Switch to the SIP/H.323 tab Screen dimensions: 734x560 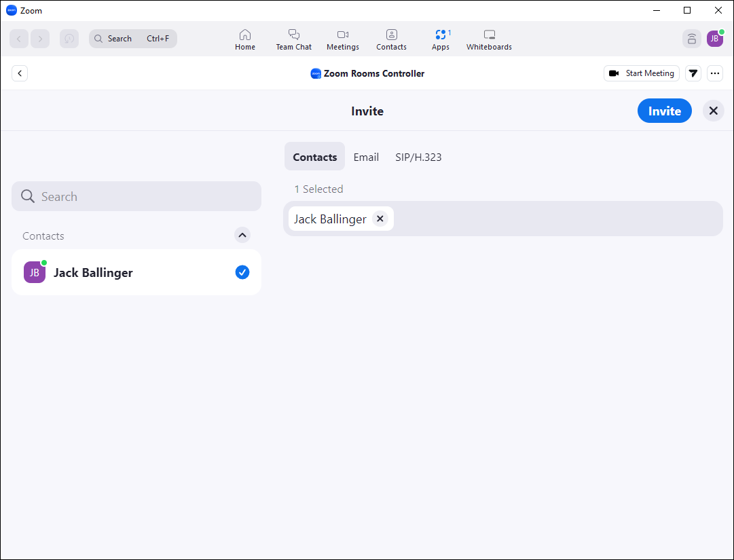coord(418,157)
